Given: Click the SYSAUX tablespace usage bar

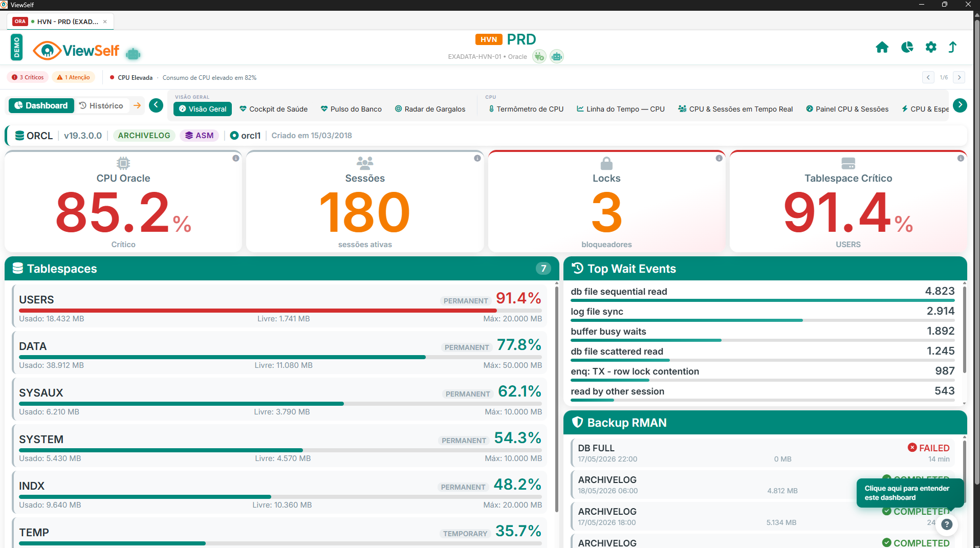Looking at the screenshot, I should point(280,404).
